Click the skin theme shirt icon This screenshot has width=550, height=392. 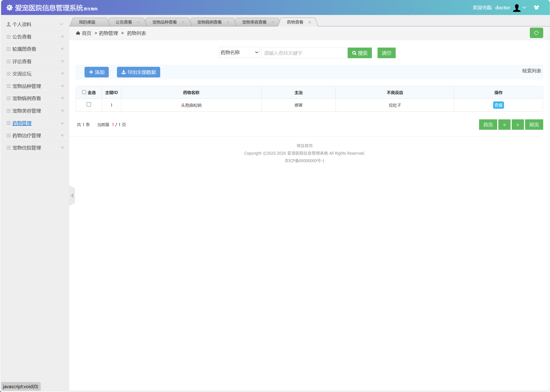point(536,7)
